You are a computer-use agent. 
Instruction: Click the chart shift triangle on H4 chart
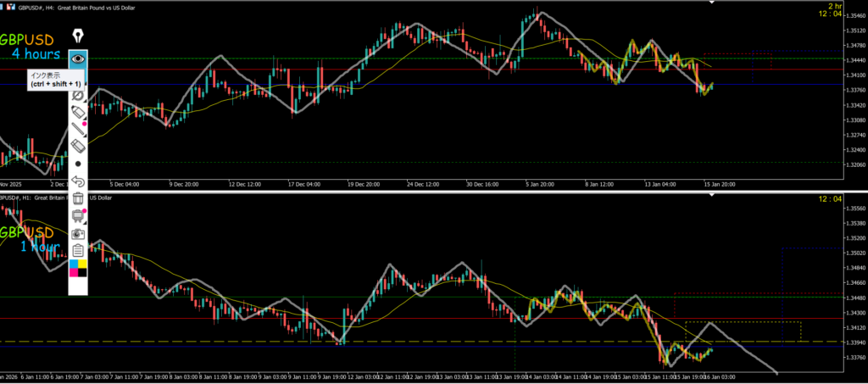click(711, 3)
